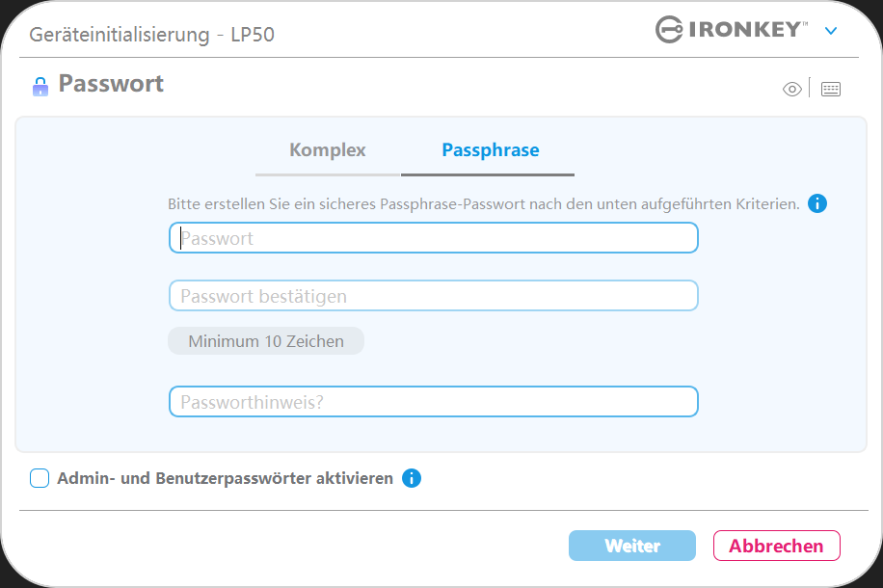This screenshot has width=883, height=588.
Task: Toggle password visibility with the eye icon
Action: [792, 90]
